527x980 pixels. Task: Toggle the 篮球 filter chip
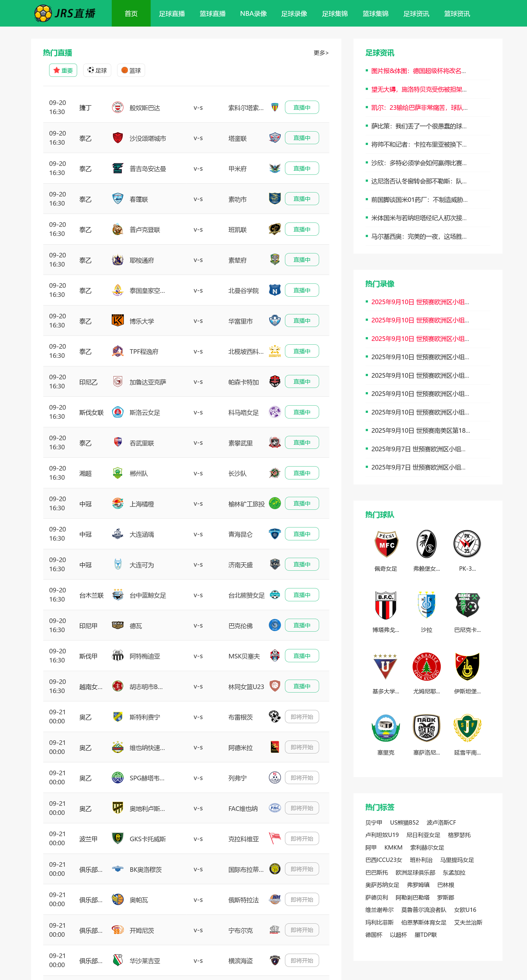(x=131, y=70)
